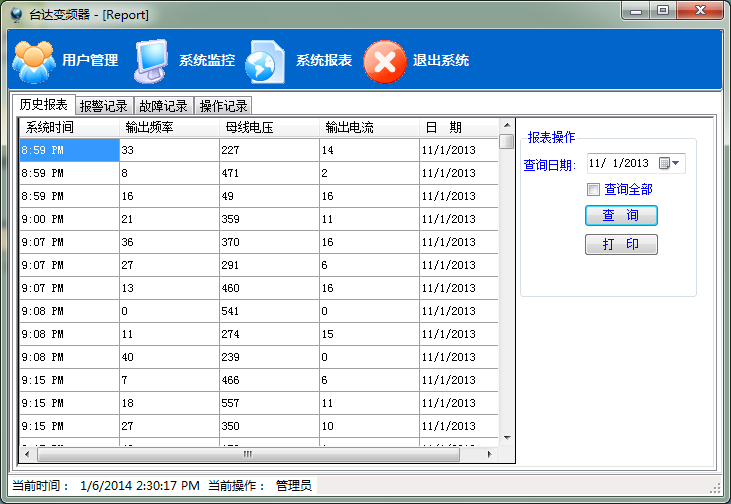Screen dimensions: 731x504
Task: Switch to the 报警记录 tab
Action: [103, 106]
